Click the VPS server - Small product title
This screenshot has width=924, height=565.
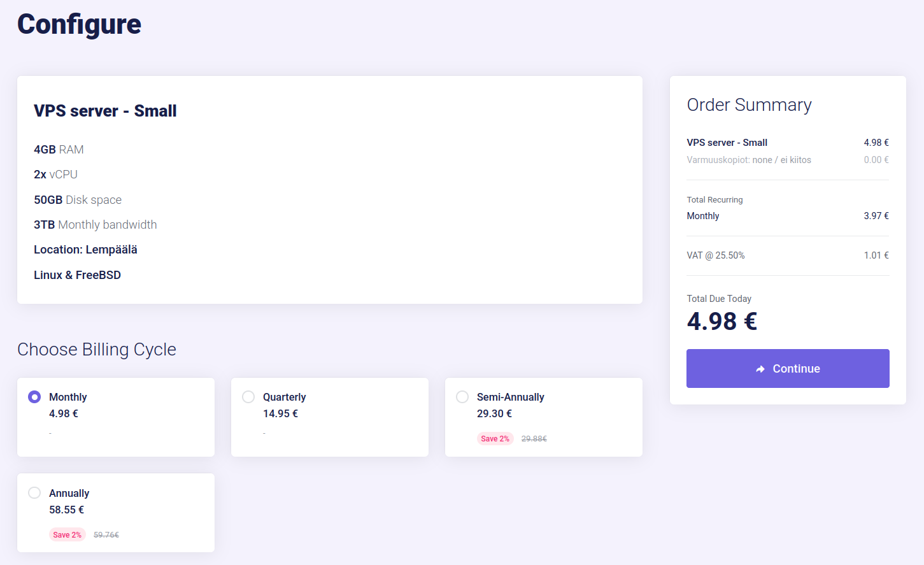tap(105, 111)
